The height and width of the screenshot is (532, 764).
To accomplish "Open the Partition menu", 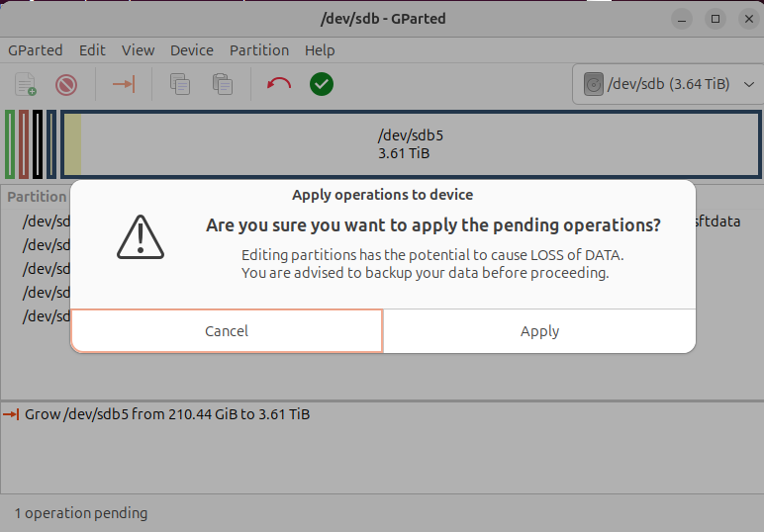I will (x=259, y=50).
